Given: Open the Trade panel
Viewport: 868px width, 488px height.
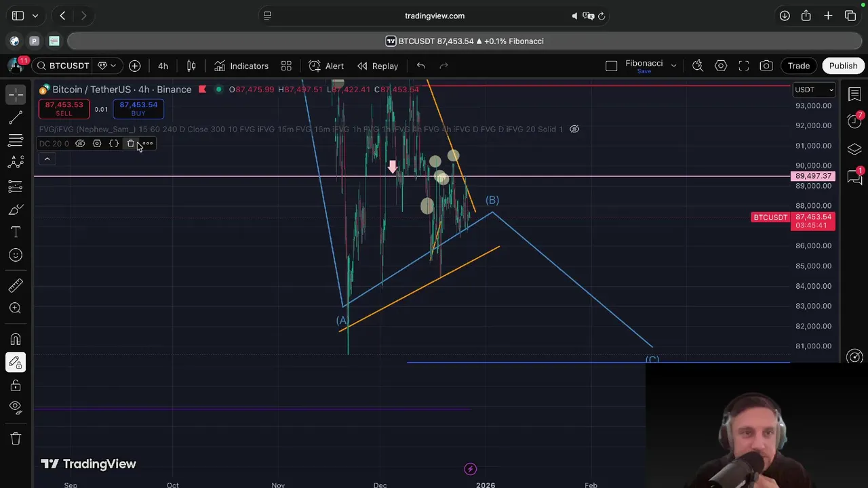Looking at the screenshot, I should tap(799, 66).
